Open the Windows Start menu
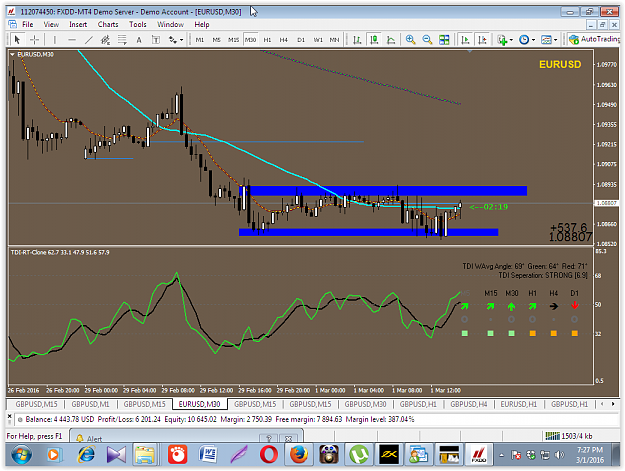 pyautogui.click(x=22, y=454)
